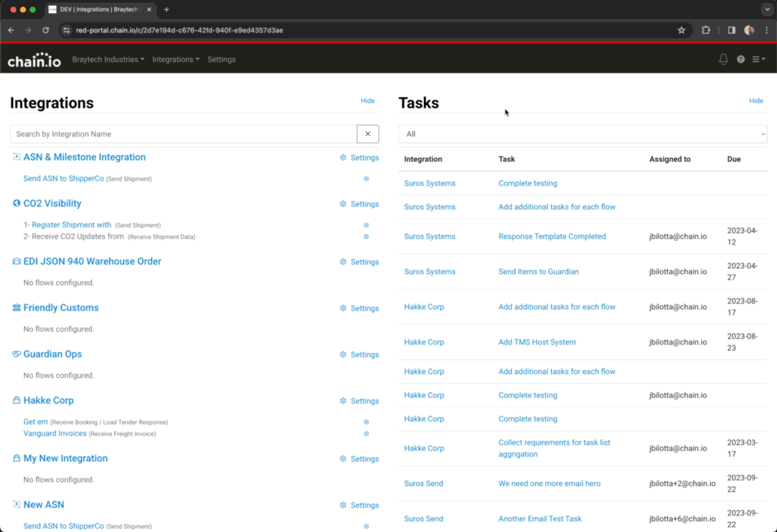Click the gear beside Vanguard Invoices flow

[366, 433]
